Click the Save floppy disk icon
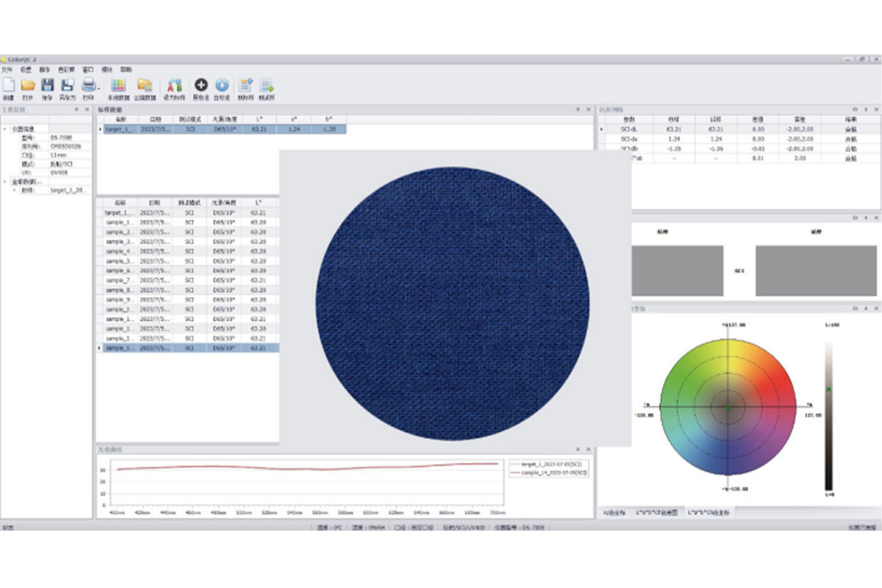 tap(48, 85)
